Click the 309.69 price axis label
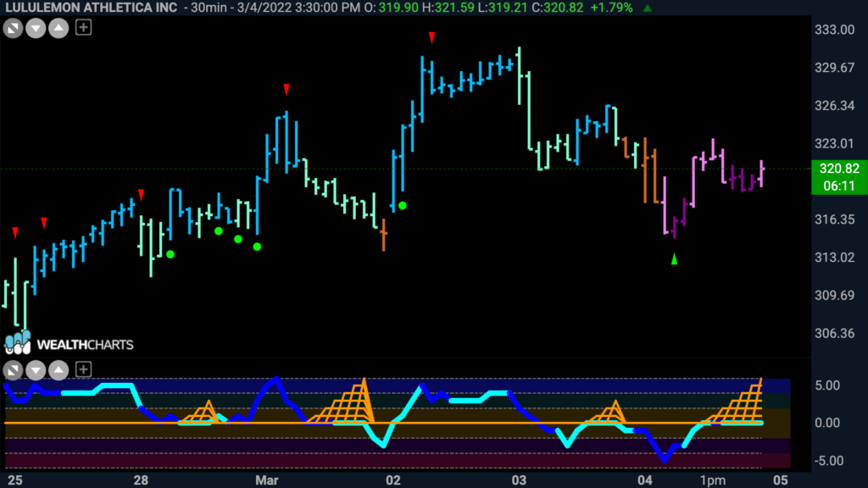 [x=834, y=296]
